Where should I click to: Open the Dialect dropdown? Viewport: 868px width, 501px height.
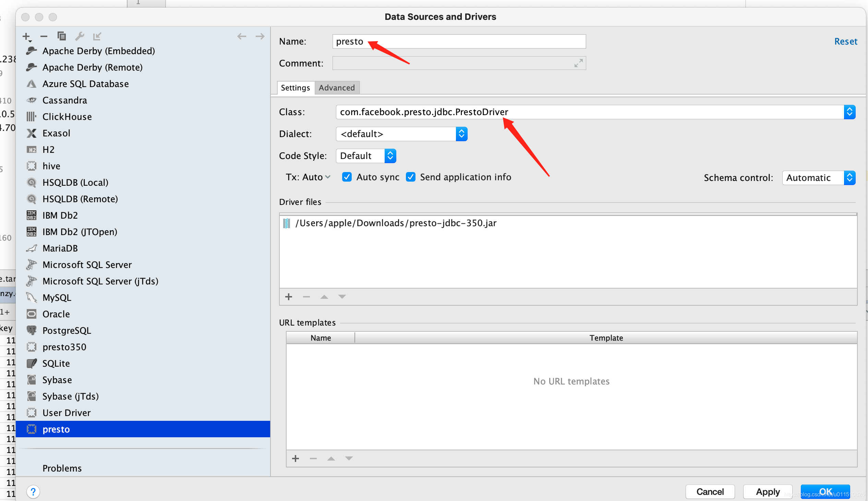point(461,134)
